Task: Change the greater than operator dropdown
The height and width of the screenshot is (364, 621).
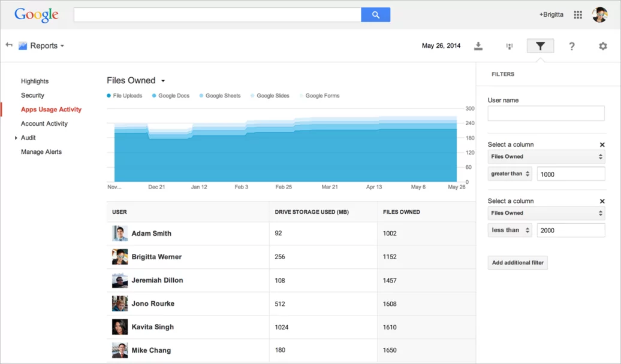Action: (x=510, y=174)
